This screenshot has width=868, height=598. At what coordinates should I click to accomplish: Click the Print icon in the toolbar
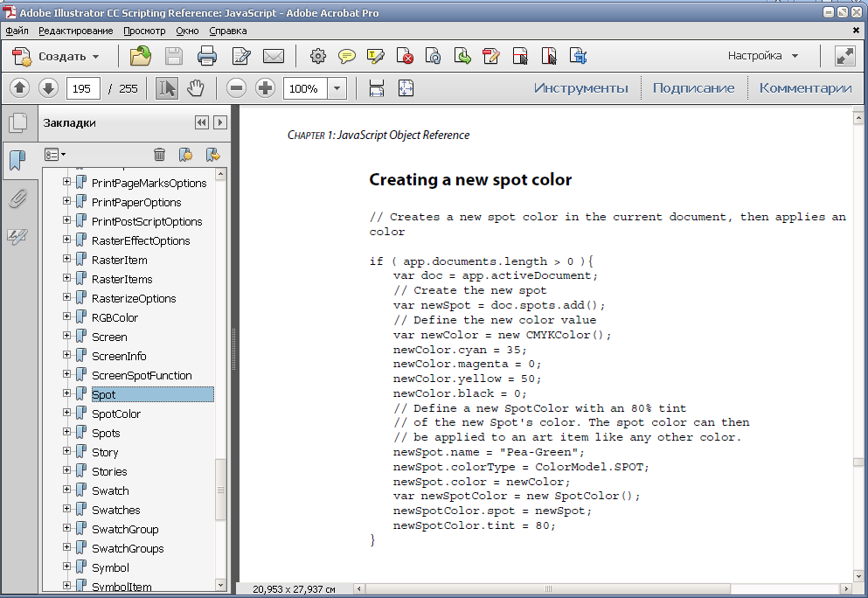[x=206, y=57]
